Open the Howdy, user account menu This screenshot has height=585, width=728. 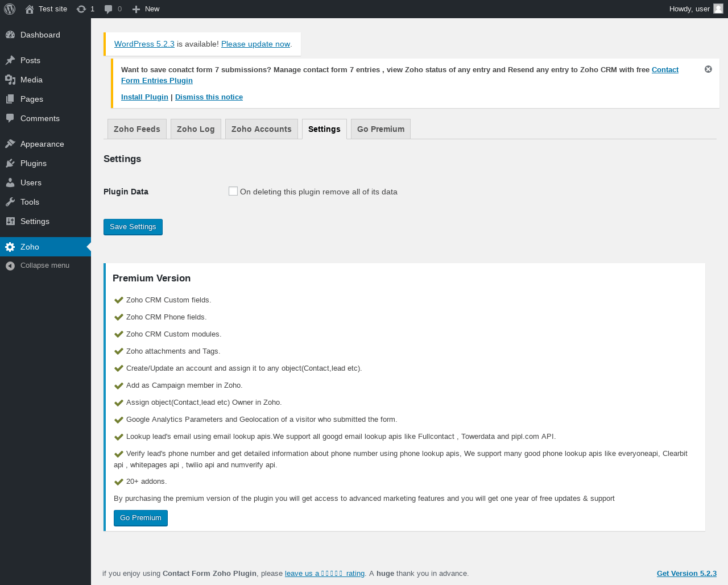tap(696, 9)
